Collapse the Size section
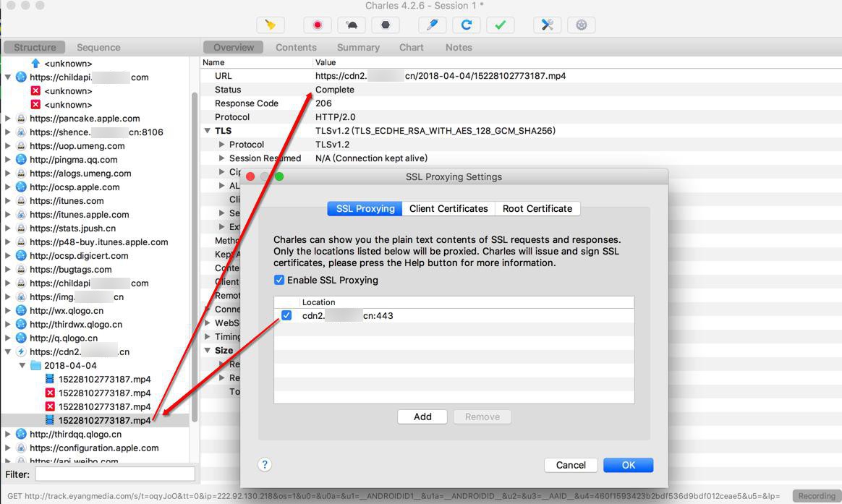Image resolution: width=842 pixels, height=504 pixels. pyautogui.click(x=208, y=351)
